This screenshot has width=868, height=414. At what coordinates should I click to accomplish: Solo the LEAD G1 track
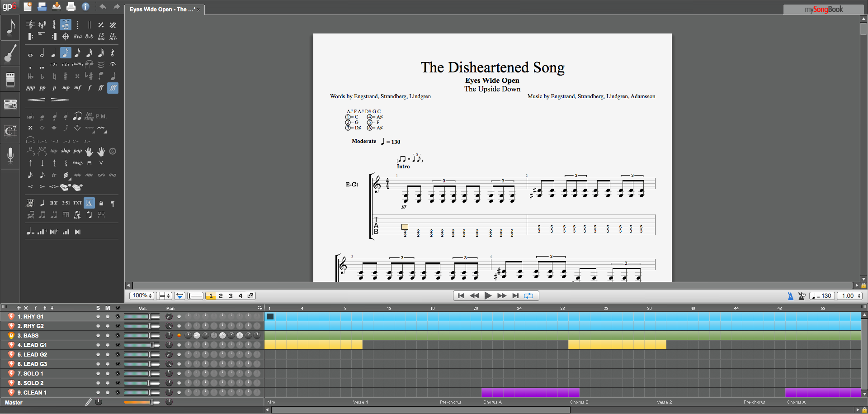[98, 345]
